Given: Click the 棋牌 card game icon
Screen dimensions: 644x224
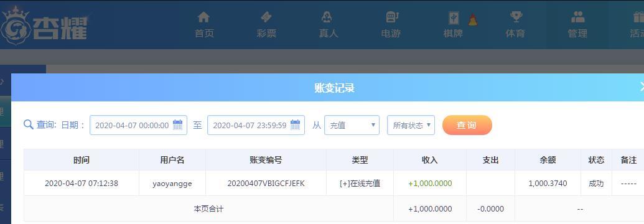Looking at the screenshot, I should tap(454, 17).
